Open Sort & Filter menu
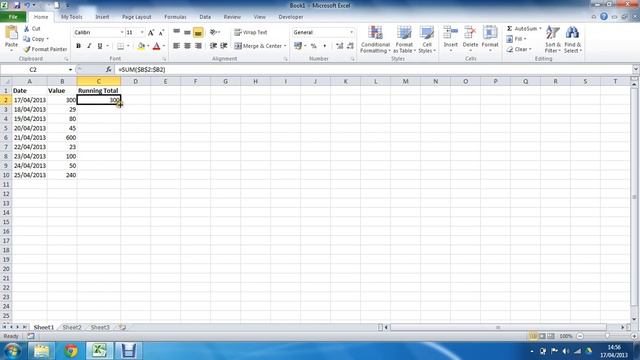This screenshot has width=640, height=360. 553,39
